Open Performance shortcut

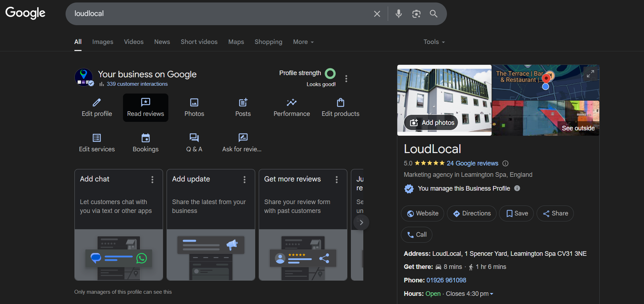292,108
